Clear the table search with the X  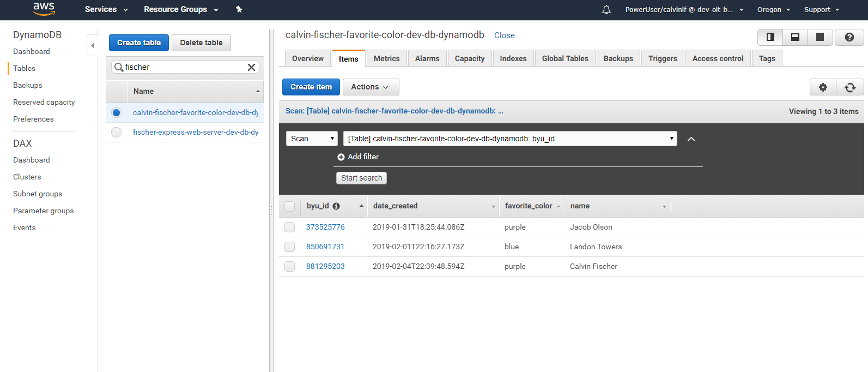click(x=251, y=67)
